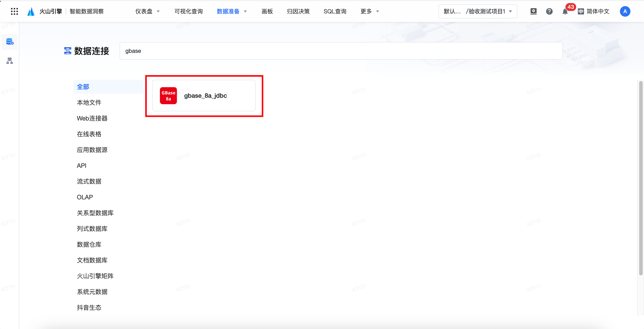Expand the 仪表盘 dropdown arrow
Image resolution: width=644 pixels, height=329 pixels.
click(x=158, y=11)
